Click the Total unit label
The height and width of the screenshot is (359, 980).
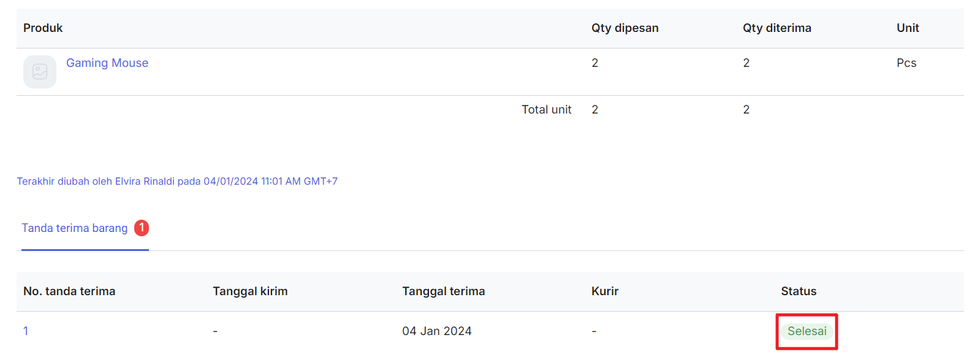point(546,110)
